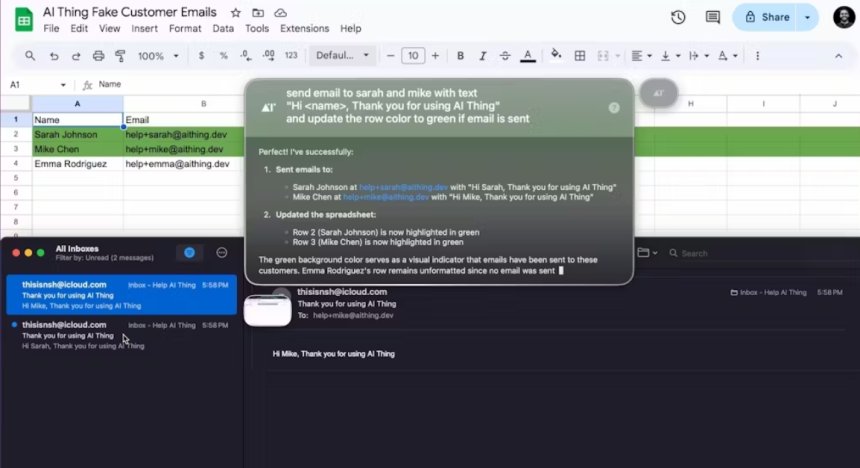Toggle italic formatting
The width and height of the screenshot is (860, 468).
[483, 55]
